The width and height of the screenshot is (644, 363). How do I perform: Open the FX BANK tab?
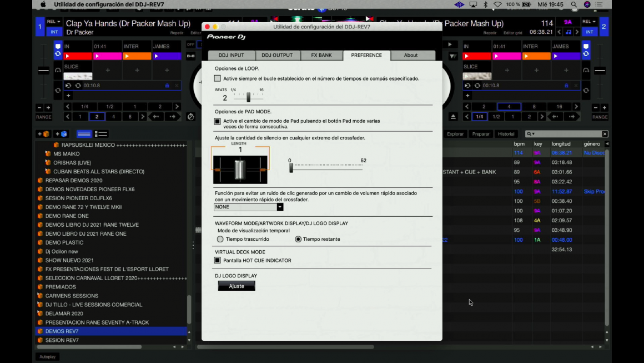[321, 55]
